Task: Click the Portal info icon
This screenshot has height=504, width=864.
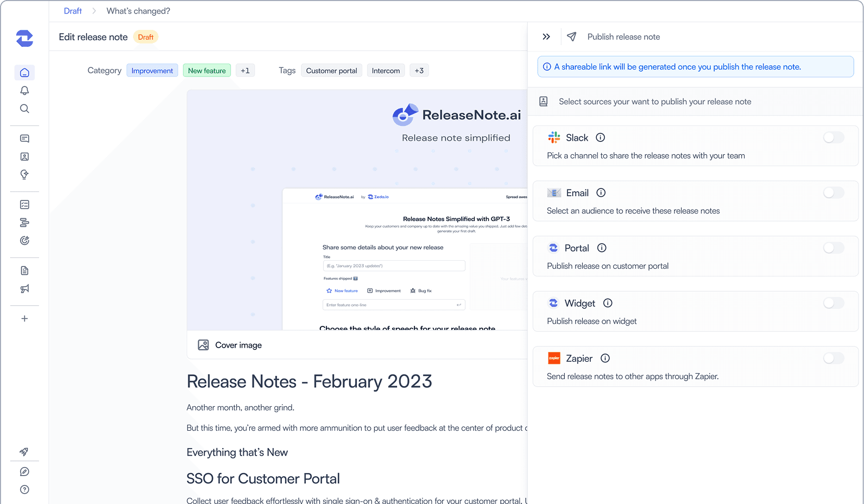Action: [602, 248]
